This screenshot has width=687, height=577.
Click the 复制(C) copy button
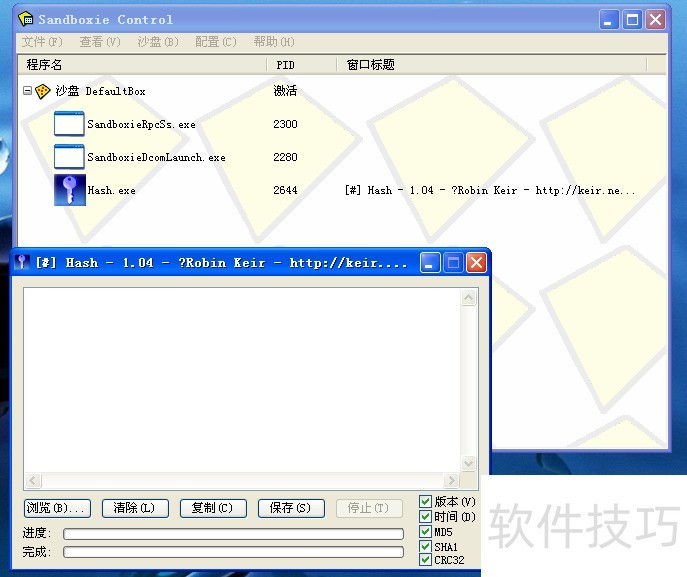(213, 508)
